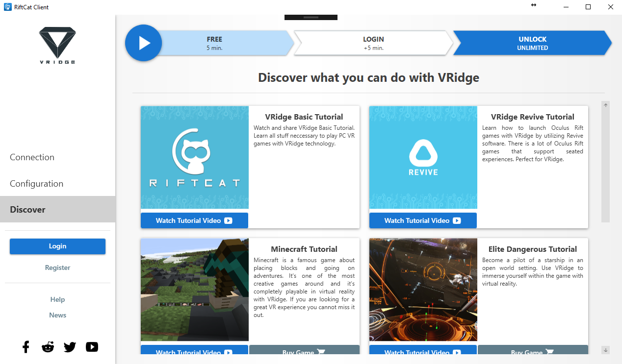Open Twitter social icon
The width and height of the screenshot is (622, 364).
pyautogui.click(x=70, y=347)
